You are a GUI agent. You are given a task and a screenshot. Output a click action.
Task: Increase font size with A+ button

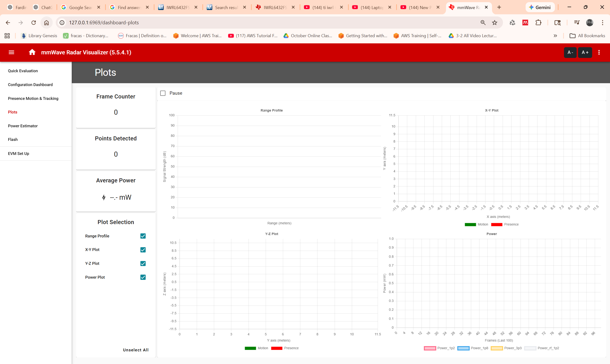(x=585, y=52)
